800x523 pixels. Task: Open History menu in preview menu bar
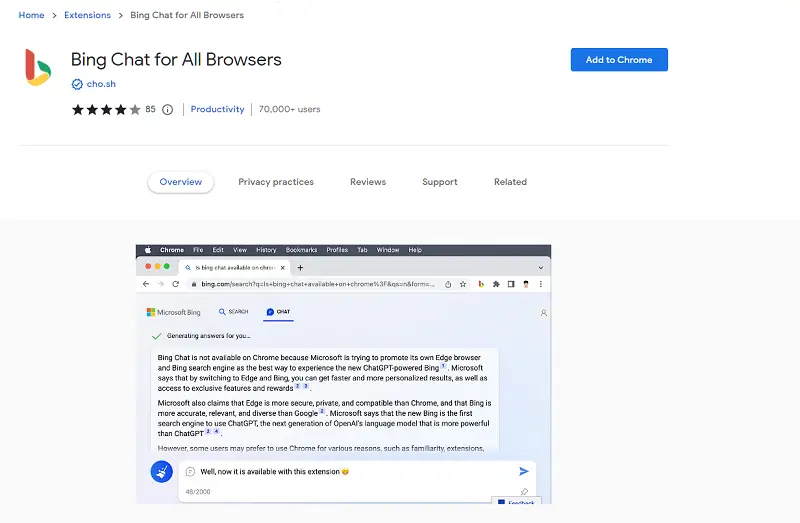[266, 250]
